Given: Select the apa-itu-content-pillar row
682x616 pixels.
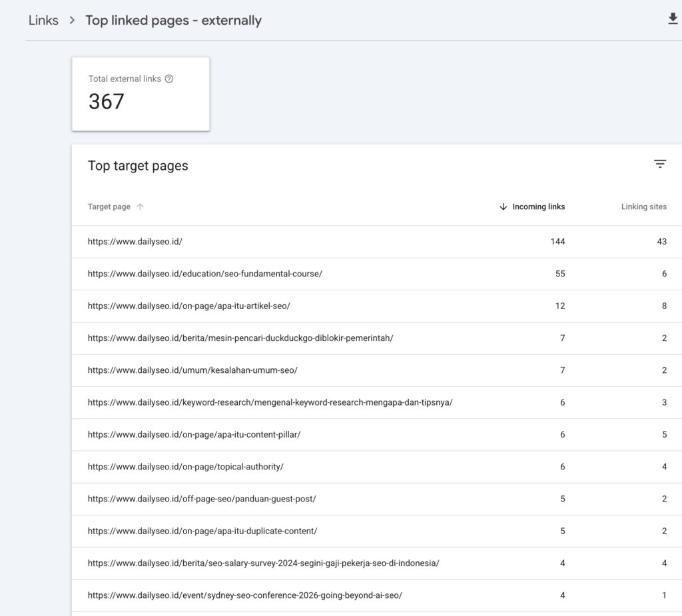Looking at the screenshot, I should 377,435.
